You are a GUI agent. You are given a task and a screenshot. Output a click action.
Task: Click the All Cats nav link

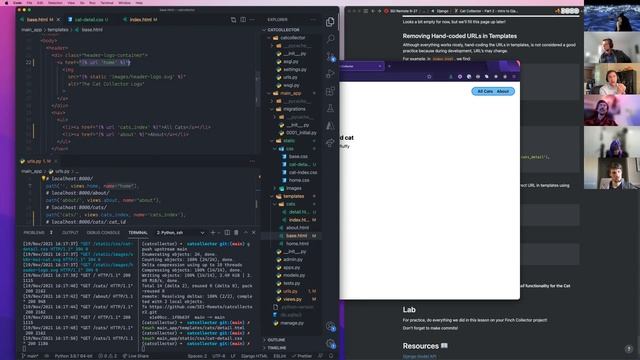coord(485,91)
